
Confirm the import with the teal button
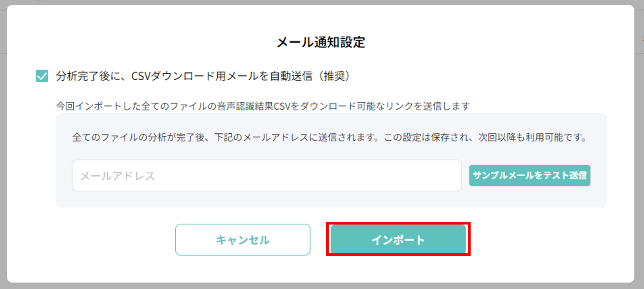click(x=398, y=239)
